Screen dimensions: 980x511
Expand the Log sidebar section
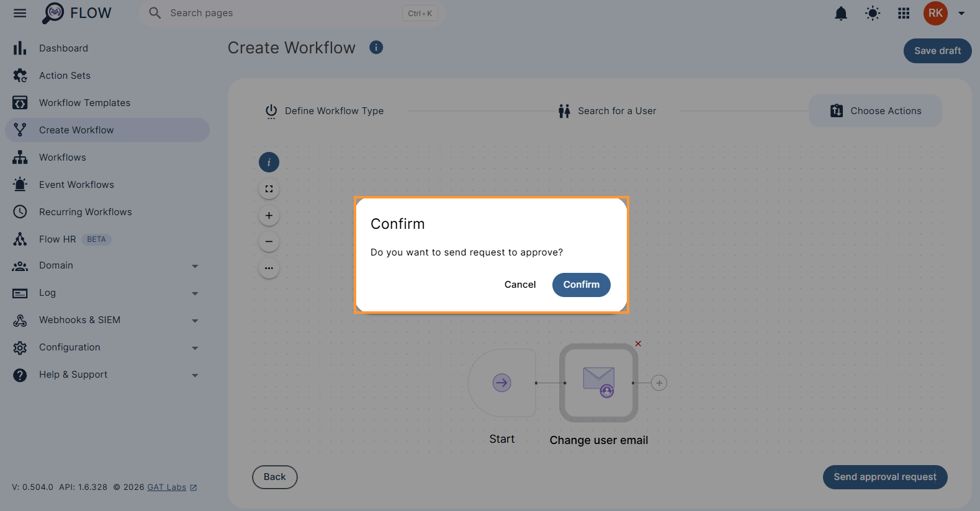point(107,293)
